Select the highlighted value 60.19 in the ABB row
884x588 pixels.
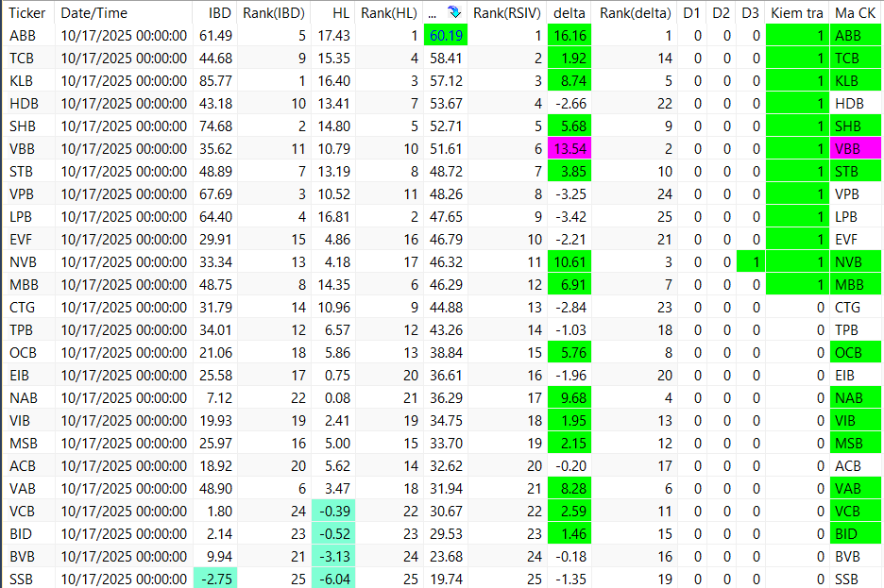(x=446, y=36)
